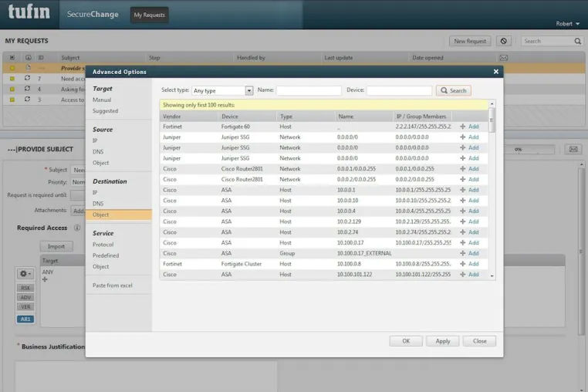Click the ADV badge
This screenshot has height=392, width=588.
(x=25, y=297)
